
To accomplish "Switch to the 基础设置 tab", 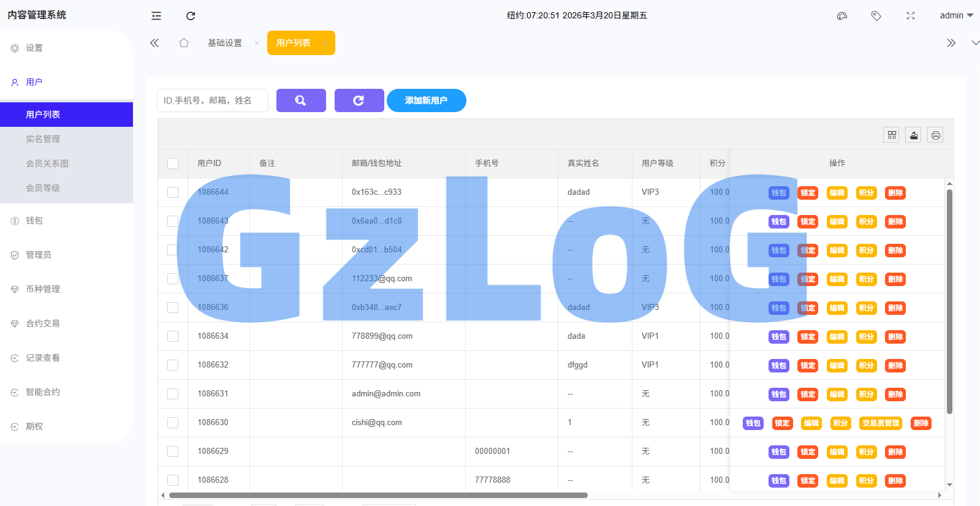I will 225,43.
